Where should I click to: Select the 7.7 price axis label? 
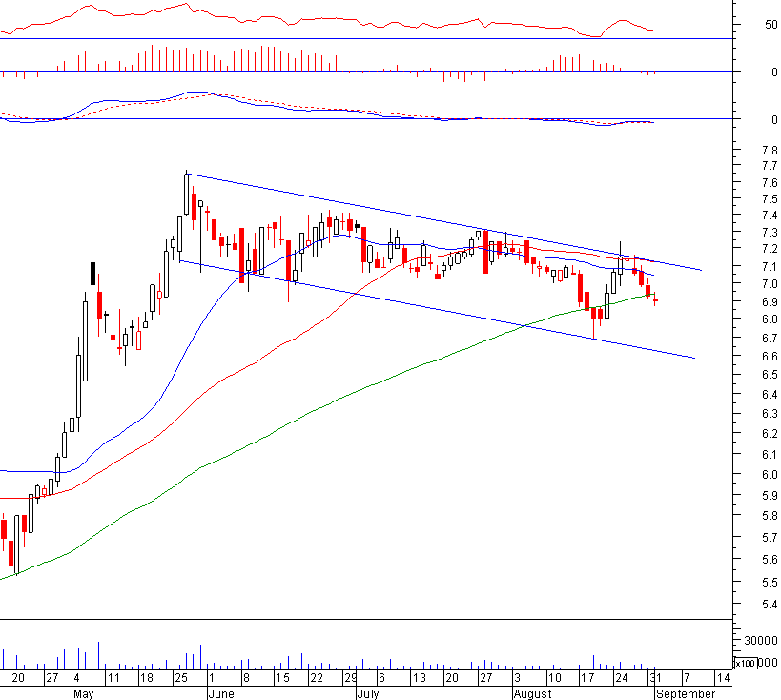click(x=770, y=165)
